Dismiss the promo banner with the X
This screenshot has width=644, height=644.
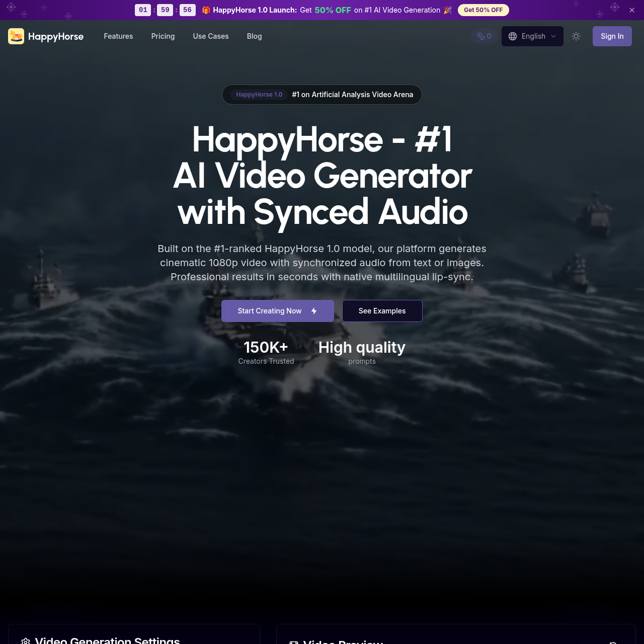tap(631, 10)
